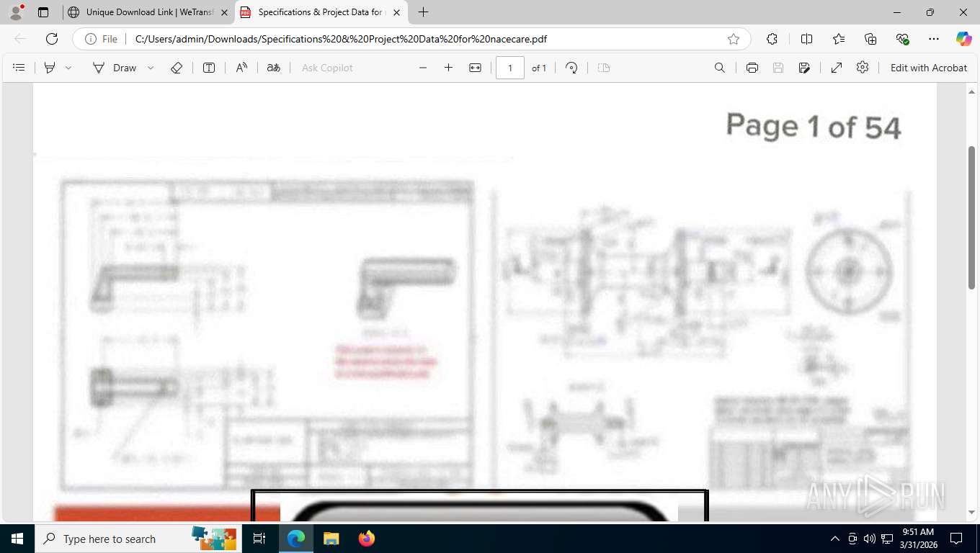Screen dimensions: 980x553
Task: Select the Specifications & Project Data tab
Action: tap(320, 12)
